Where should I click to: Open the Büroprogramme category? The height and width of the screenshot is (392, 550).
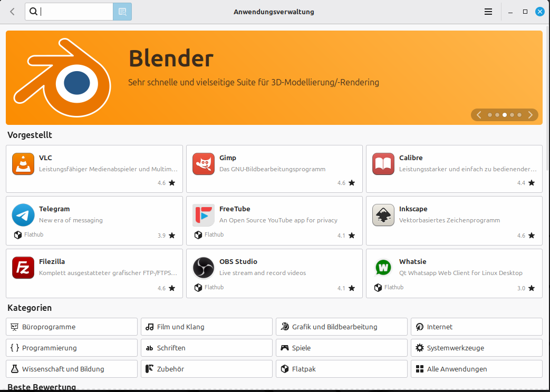pos(72,327)
